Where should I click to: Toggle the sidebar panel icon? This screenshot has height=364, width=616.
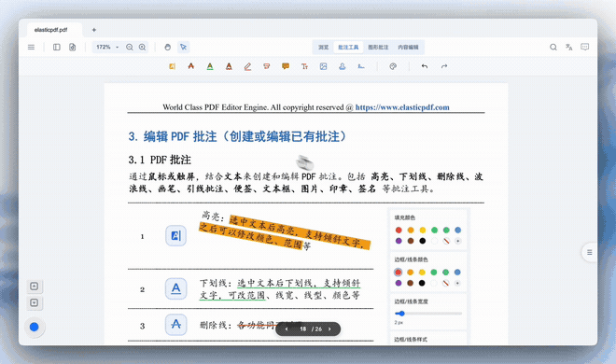57,47
